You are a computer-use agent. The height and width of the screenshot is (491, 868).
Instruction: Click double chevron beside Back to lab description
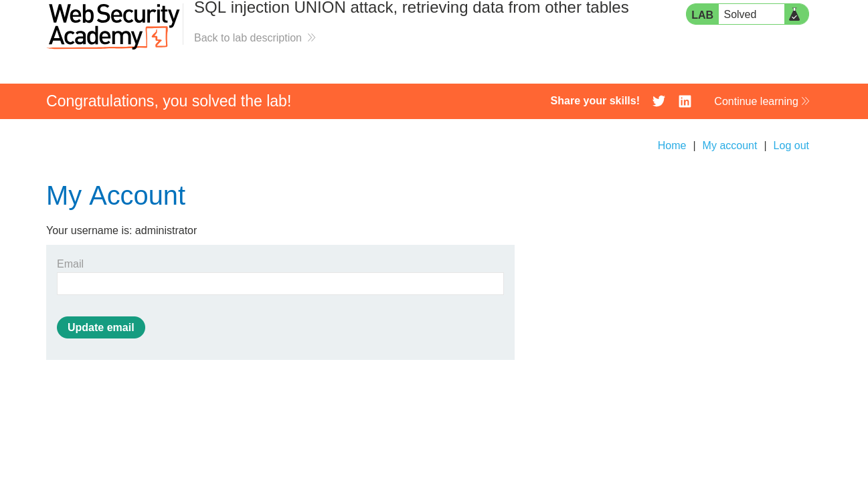tap(311, 38)
